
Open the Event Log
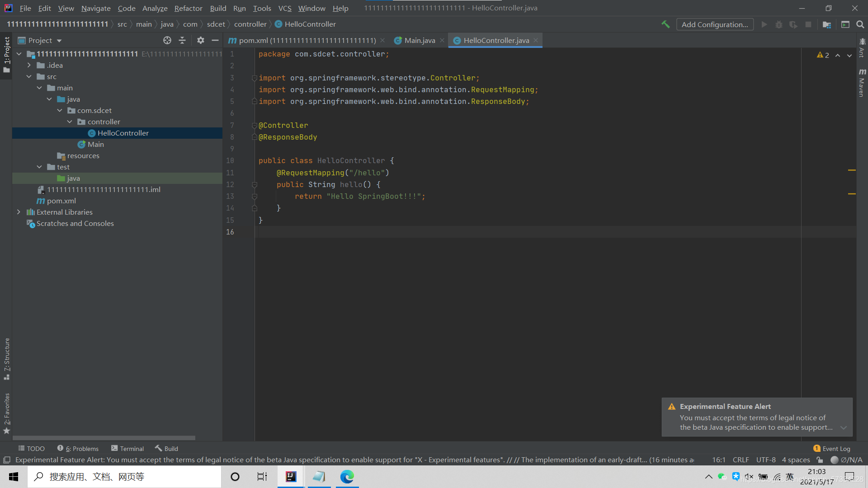[832, 448]
